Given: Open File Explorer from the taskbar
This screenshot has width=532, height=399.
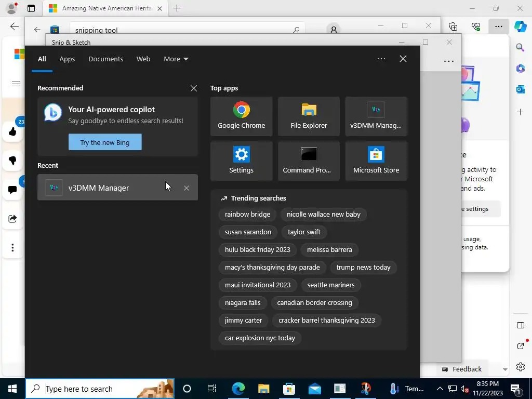Looking at the screenshot, I should 263,389.
